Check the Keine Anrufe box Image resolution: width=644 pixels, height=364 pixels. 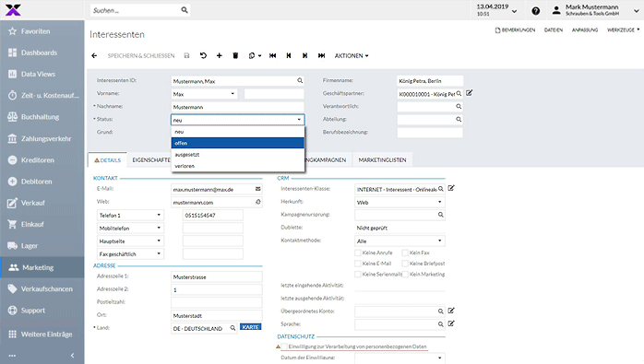358,252
